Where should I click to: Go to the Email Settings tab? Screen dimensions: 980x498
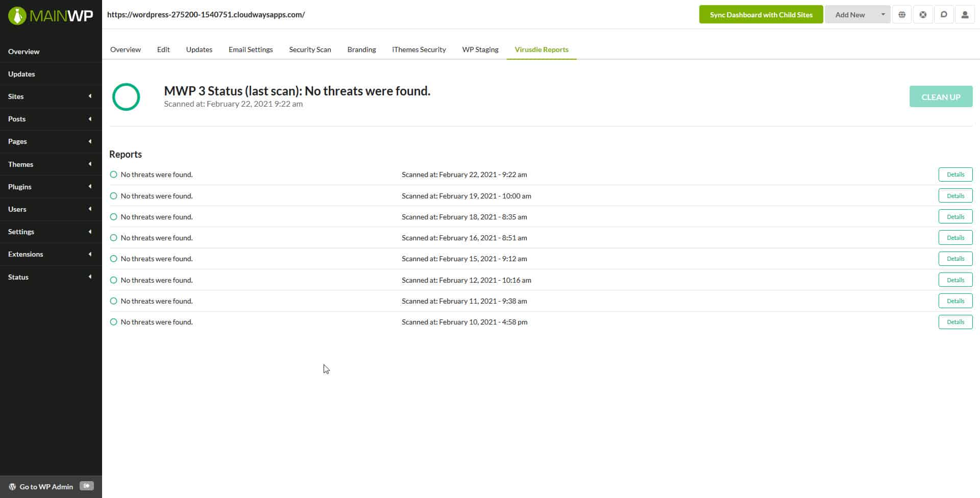[251, 49]
